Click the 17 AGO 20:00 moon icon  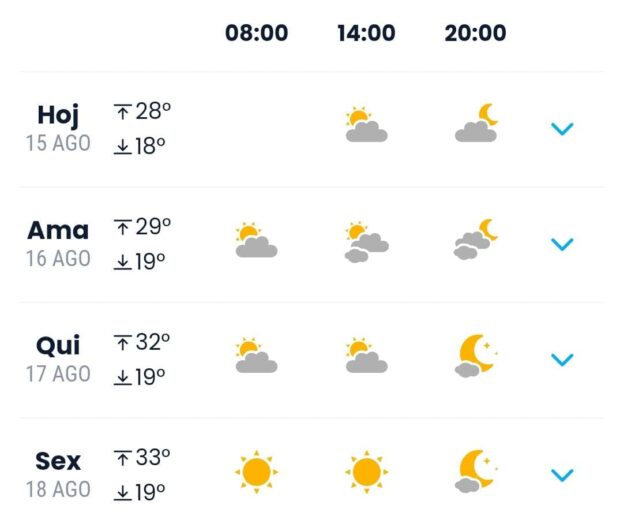[x=476, y=356]
